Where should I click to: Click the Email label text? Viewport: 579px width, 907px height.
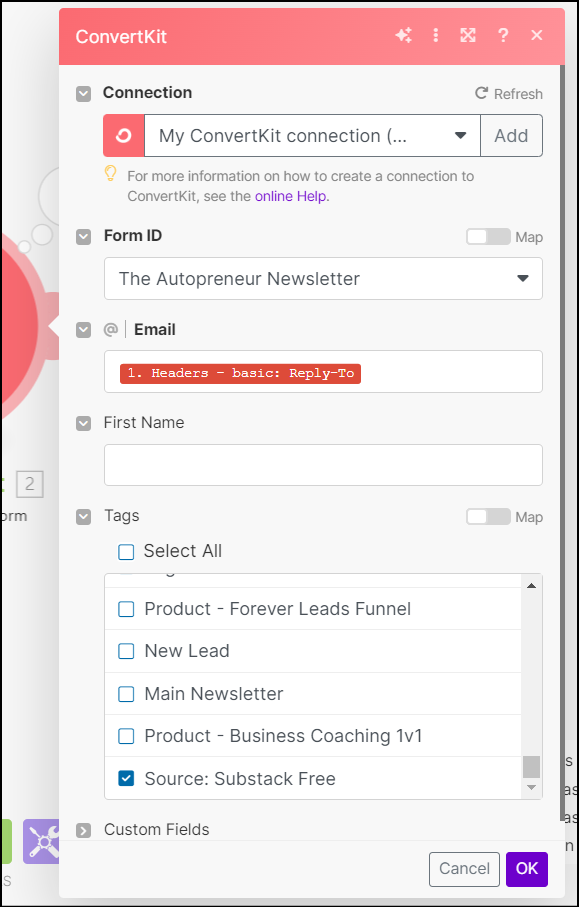(x=155, y=330)
